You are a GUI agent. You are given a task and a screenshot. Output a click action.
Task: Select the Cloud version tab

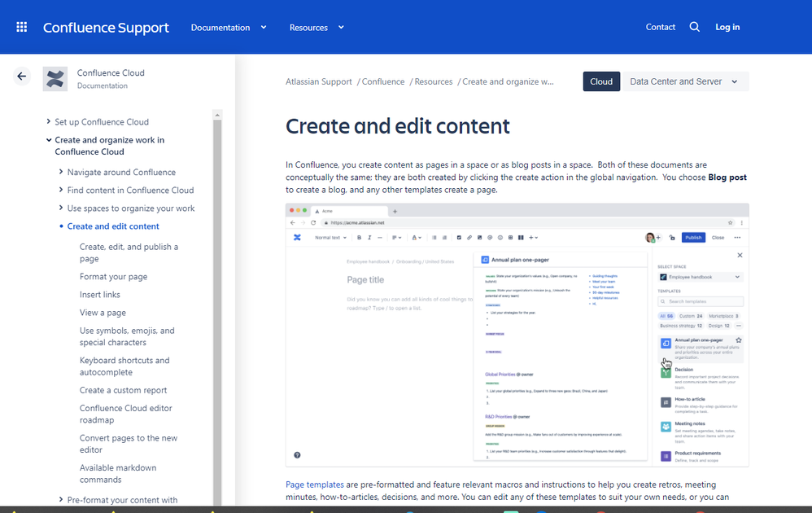(601, 81)
